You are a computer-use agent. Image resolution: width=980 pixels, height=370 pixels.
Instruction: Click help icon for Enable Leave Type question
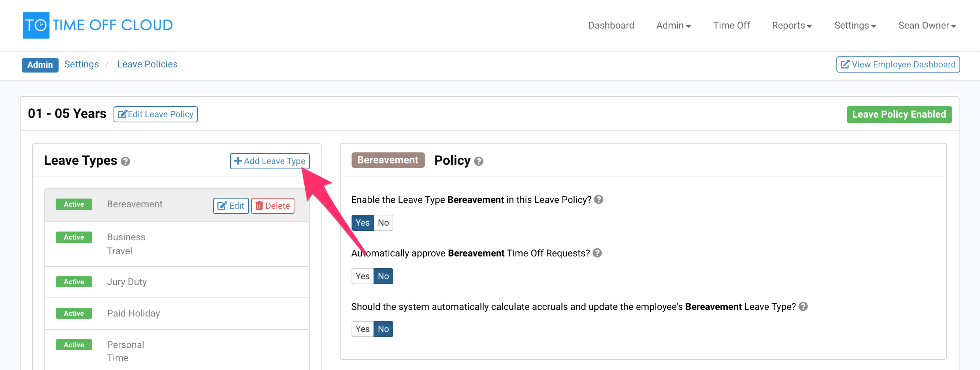tap(599, 199)
